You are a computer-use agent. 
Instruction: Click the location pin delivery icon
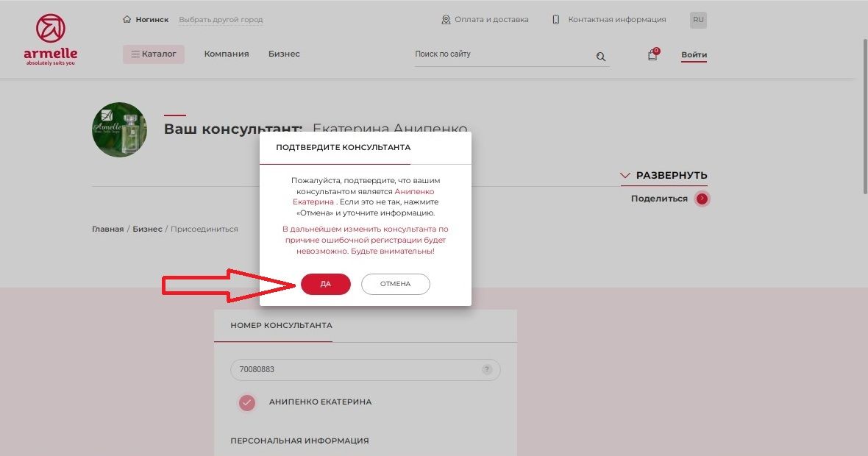pos(446,20)
